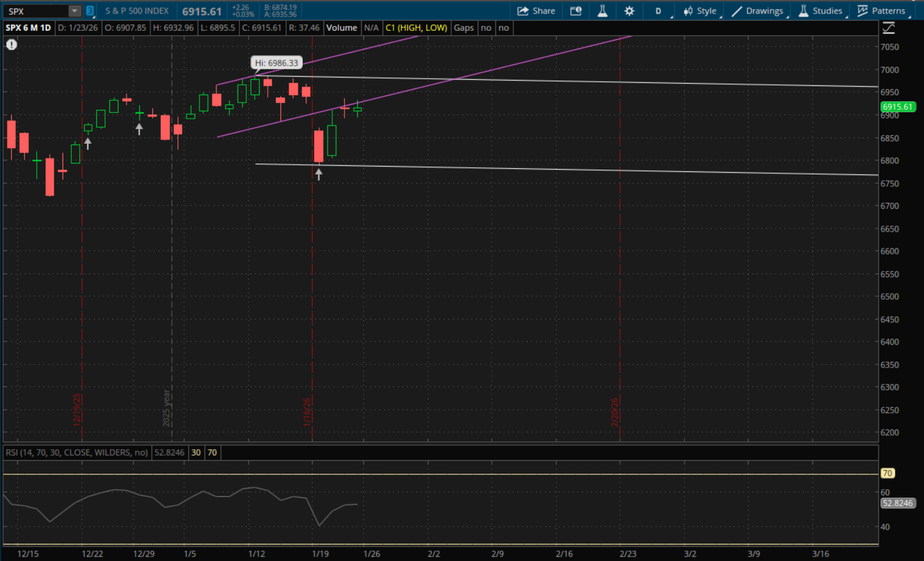Open the Studies menu
This screenshot has height=561, width=924.
[820, 11]
